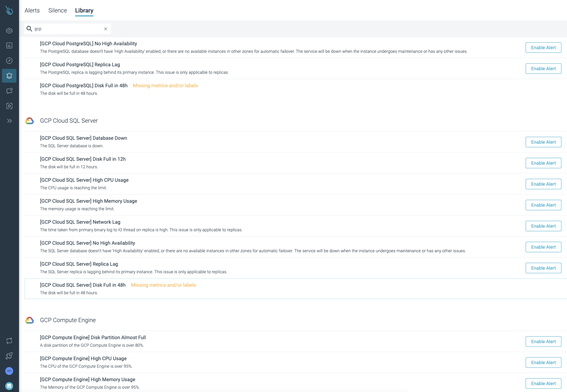Click GCP Compute Engine section heading
This screenshot has width=567, height=392.
point(68,320)
